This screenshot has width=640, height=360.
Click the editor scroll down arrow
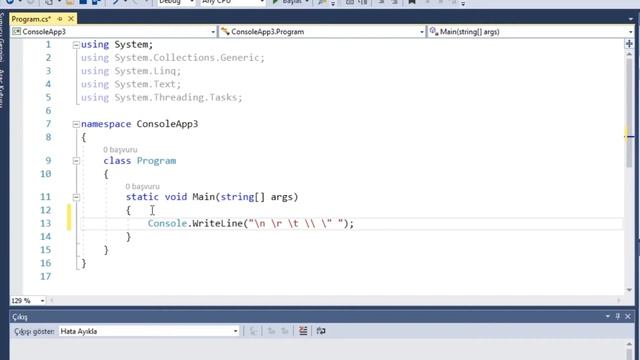[x=629, y=290]
